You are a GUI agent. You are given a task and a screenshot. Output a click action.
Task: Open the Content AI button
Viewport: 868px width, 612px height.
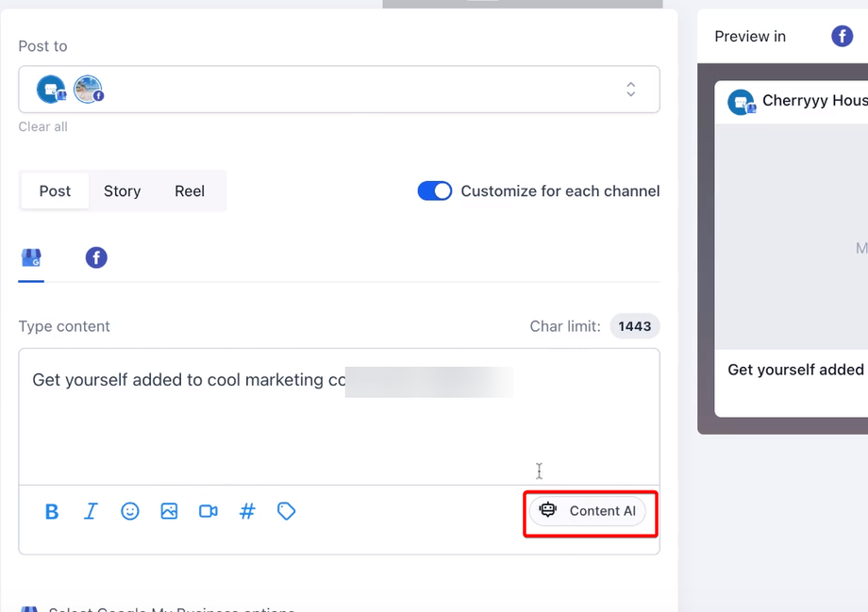coord(589,511)
